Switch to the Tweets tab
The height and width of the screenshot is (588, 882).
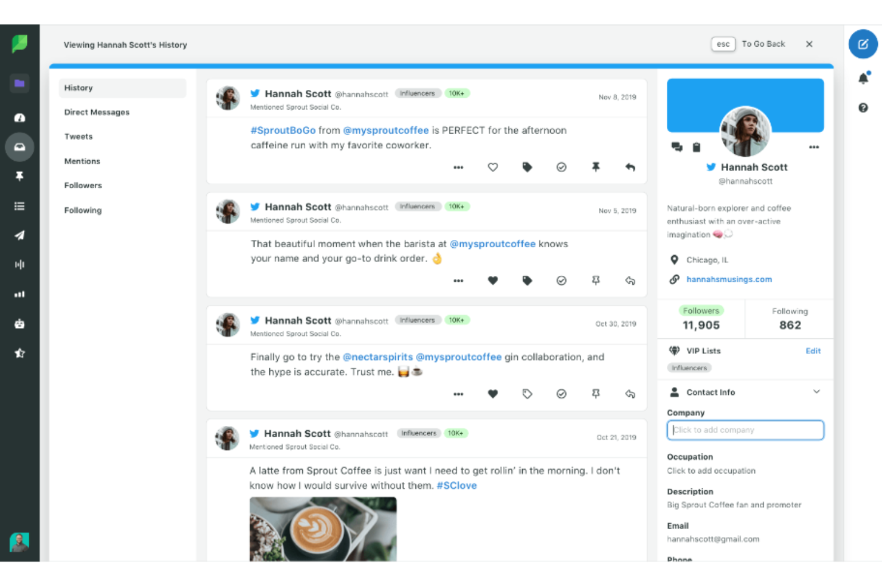[78, 136]
